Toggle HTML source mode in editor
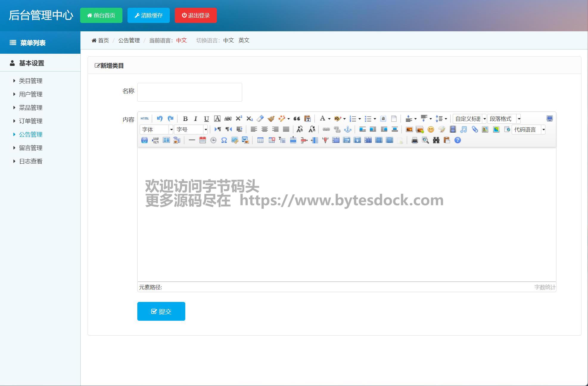The width and height of the screenshot is (588, 386). pos(144,119)
